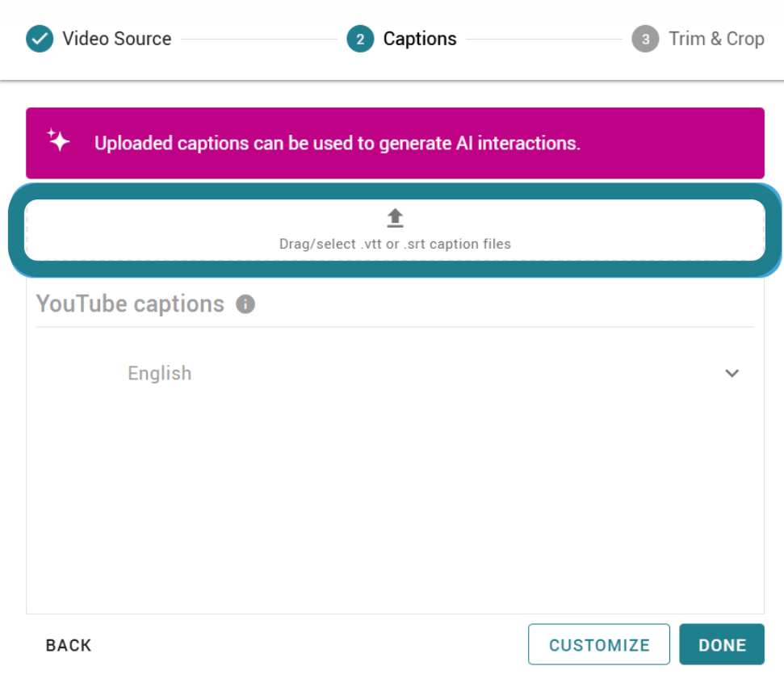Select the Captions step label
This screenshot has width=784, height=687.
pyautogui.click(x=420, y=39)
